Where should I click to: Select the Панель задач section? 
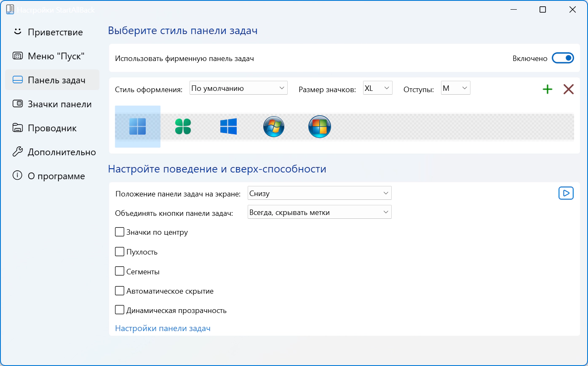(52, 80)
